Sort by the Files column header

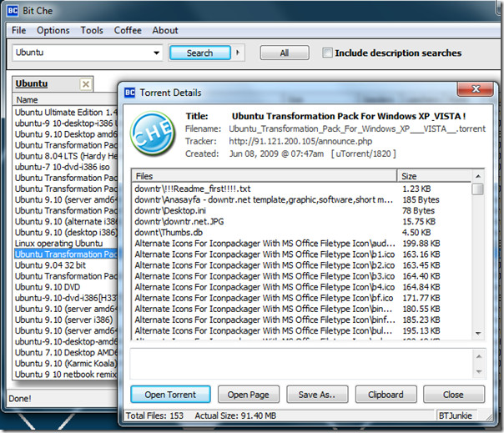point(265,176)
